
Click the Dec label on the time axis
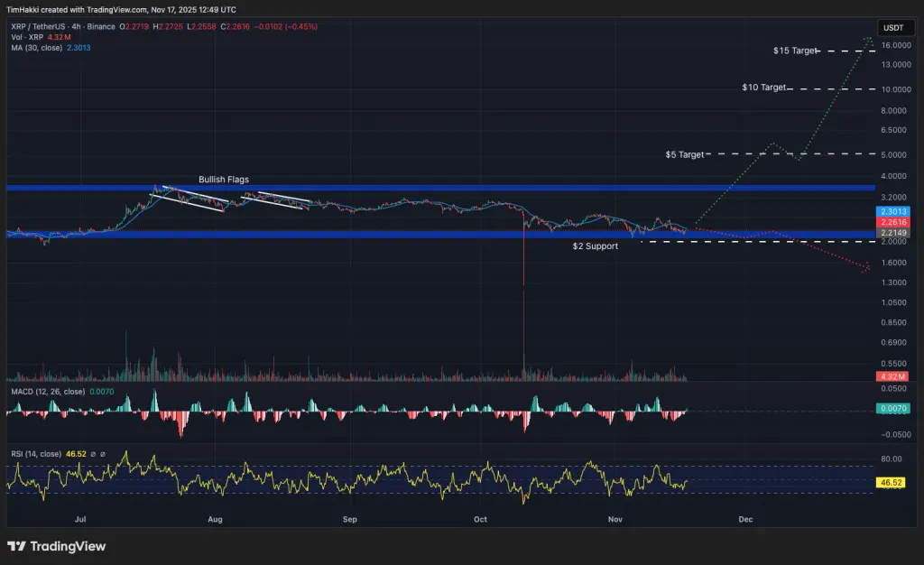click(x=745, y=519)
